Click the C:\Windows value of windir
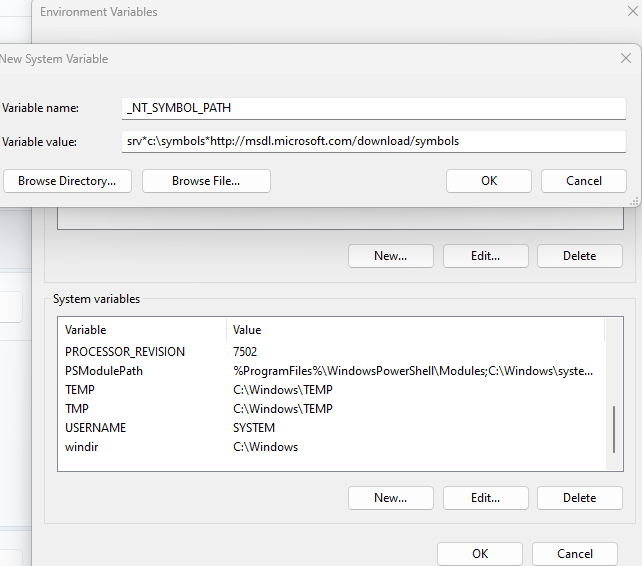This screenshot has width=642, height=566. [x=265, y=447]
